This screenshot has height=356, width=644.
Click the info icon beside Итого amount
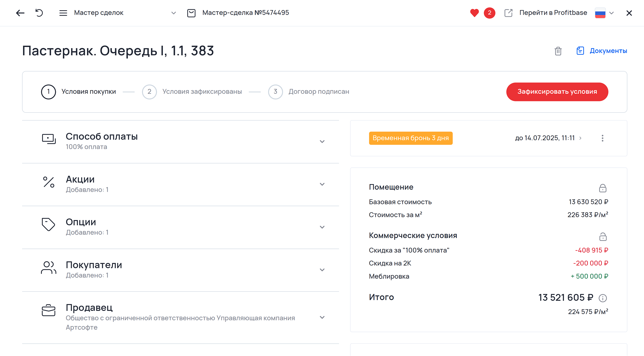point(603,298)
